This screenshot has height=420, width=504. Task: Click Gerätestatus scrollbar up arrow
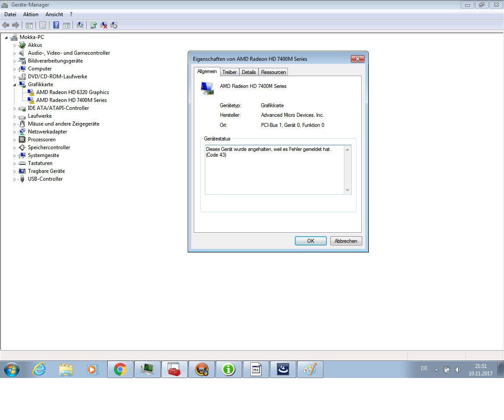pyautogui.click(x=347, y=150)
